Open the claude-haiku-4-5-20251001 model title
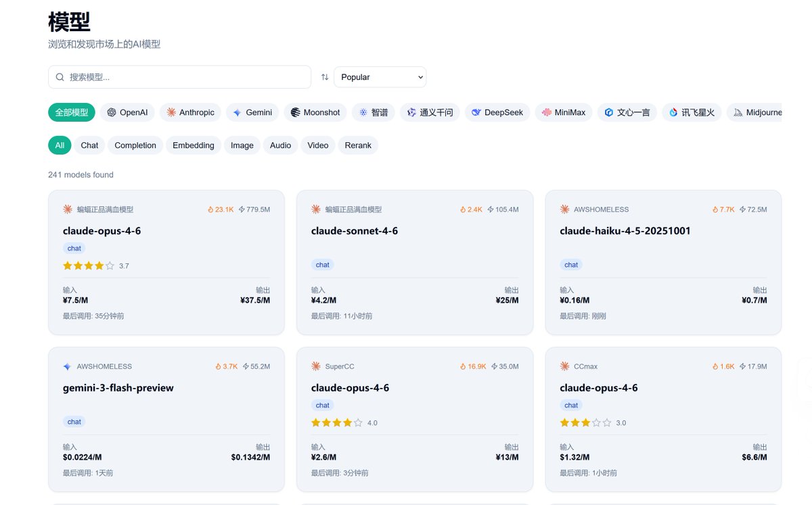 point(625,231)
